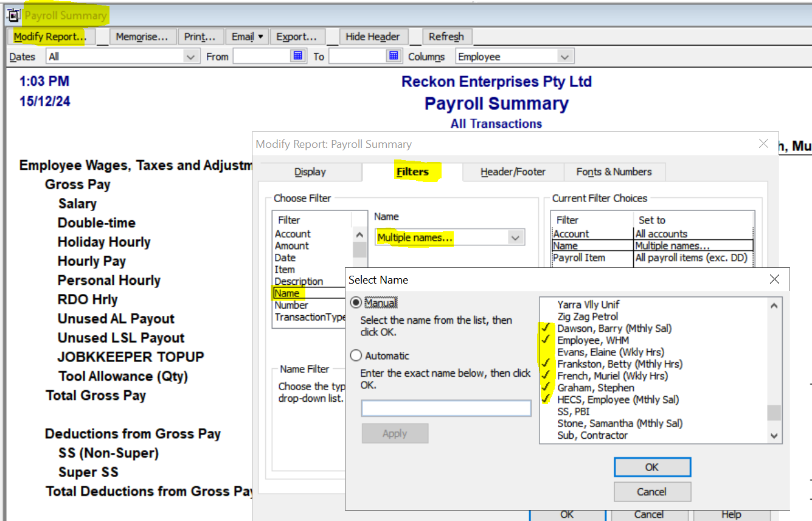Expand the Multiple names dropdown
Image resolution: width=812 pixels, height=521 pixels.
[x=516, y=237]
